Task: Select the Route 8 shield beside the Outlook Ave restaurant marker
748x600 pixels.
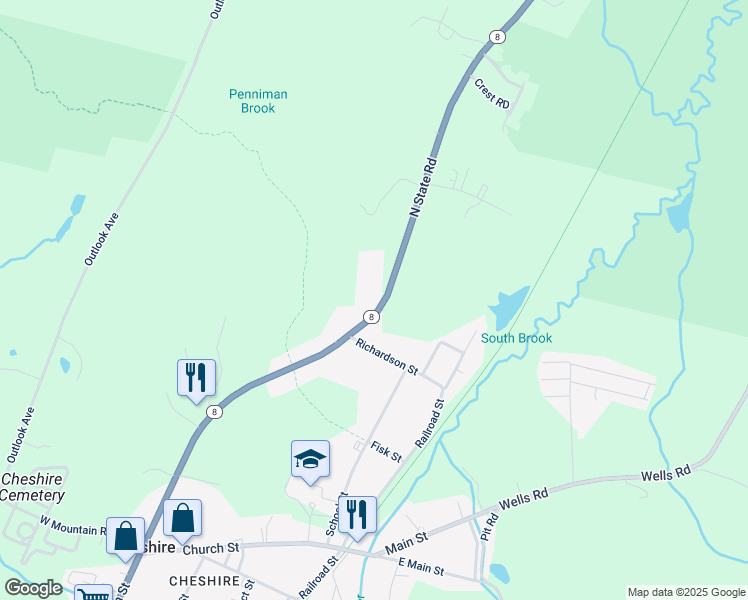Action: [x=215, y=412]
